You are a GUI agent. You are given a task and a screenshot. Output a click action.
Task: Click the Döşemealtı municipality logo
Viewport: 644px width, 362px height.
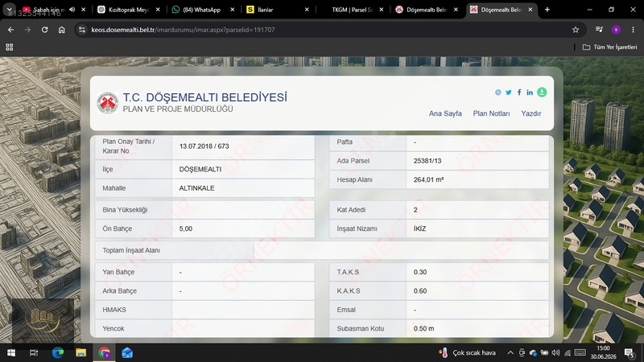pyautogui.click(x=108, y=103)
